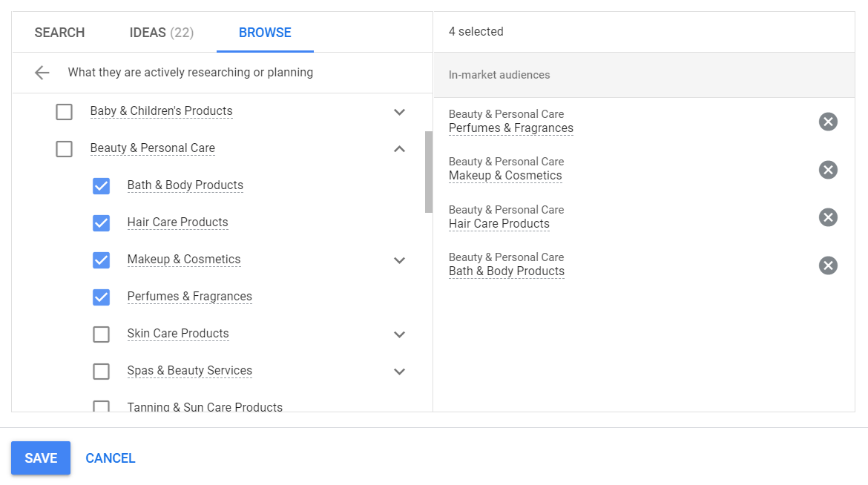Click the scrollbar in the category list
The height and width of the screenshot is (485, 868).
427,172
